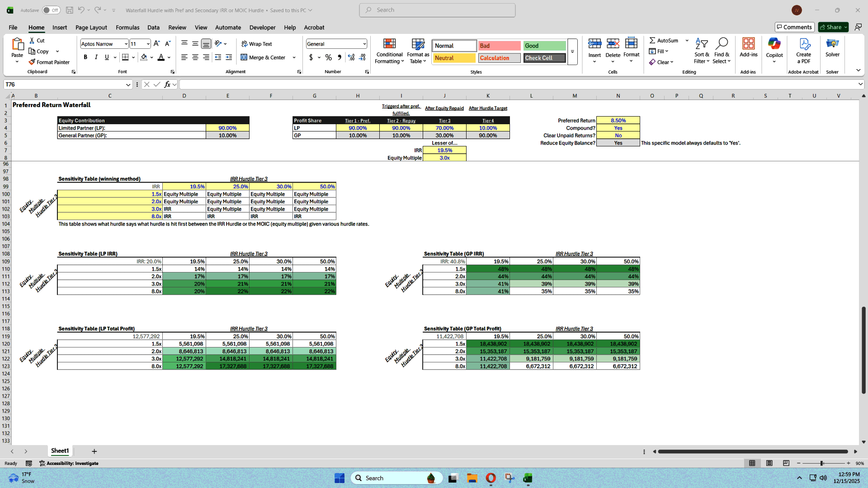Select the Conditional Formatting tool
This screenshot has height=488, width=868.
(389, 51)
